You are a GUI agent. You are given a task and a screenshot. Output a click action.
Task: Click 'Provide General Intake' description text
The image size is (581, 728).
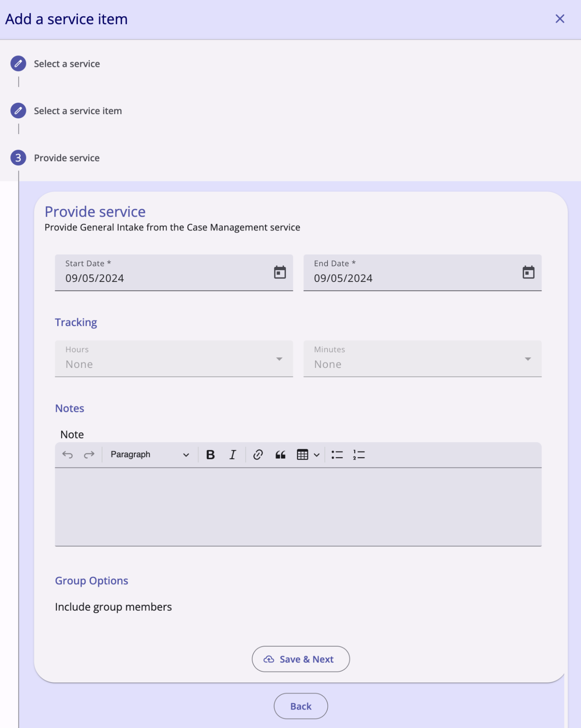coord(172,227)
